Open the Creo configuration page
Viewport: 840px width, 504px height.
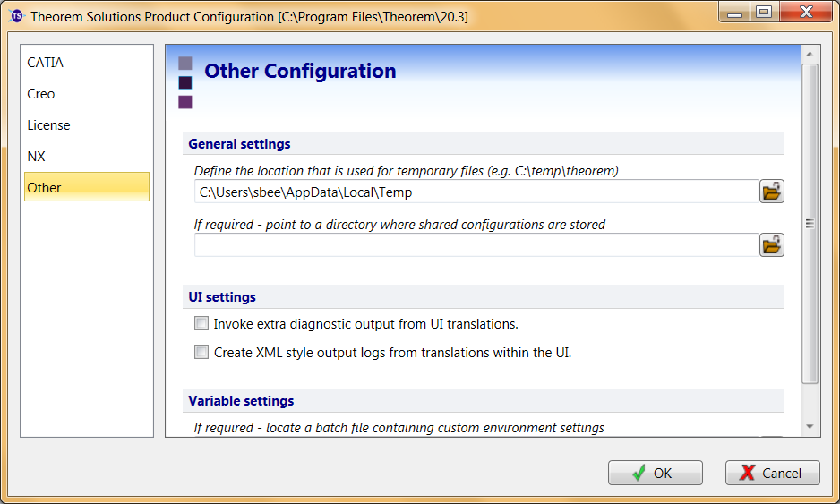click(87, 94)
